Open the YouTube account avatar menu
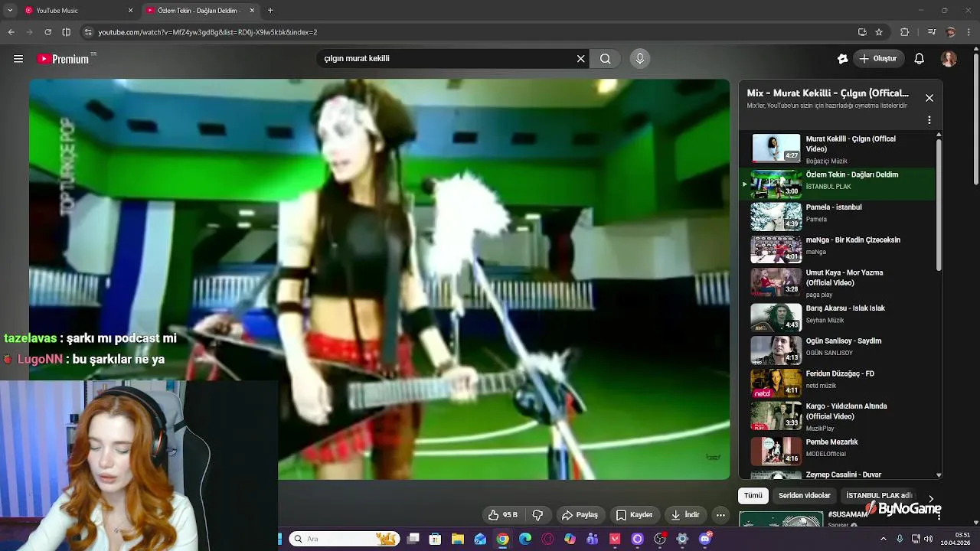 pos(949,59)
